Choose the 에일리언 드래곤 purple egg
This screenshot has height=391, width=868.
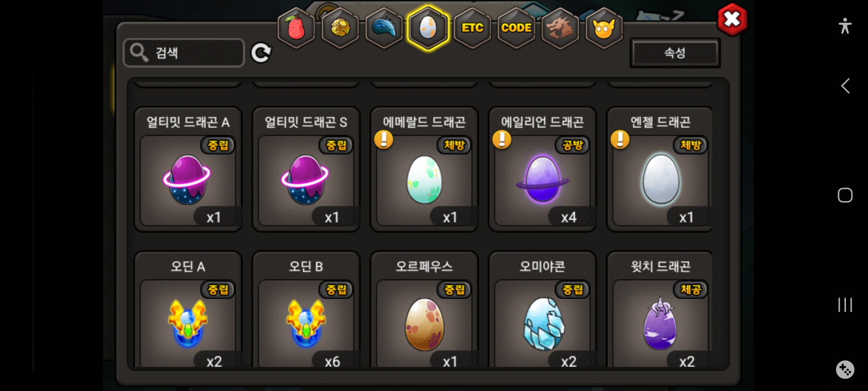[542, 169]
